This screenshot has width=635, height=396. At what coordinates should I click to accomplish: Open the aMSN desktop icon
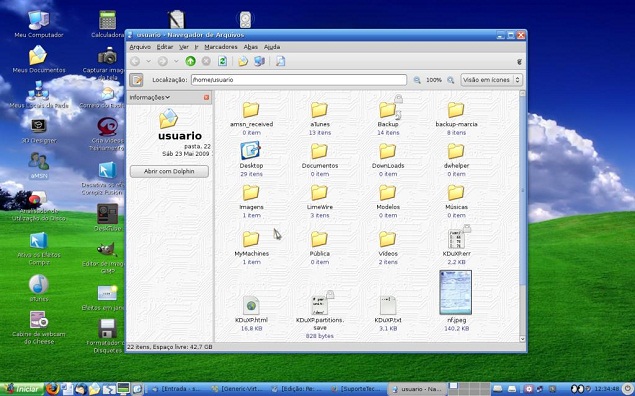[x=39, y=166]
